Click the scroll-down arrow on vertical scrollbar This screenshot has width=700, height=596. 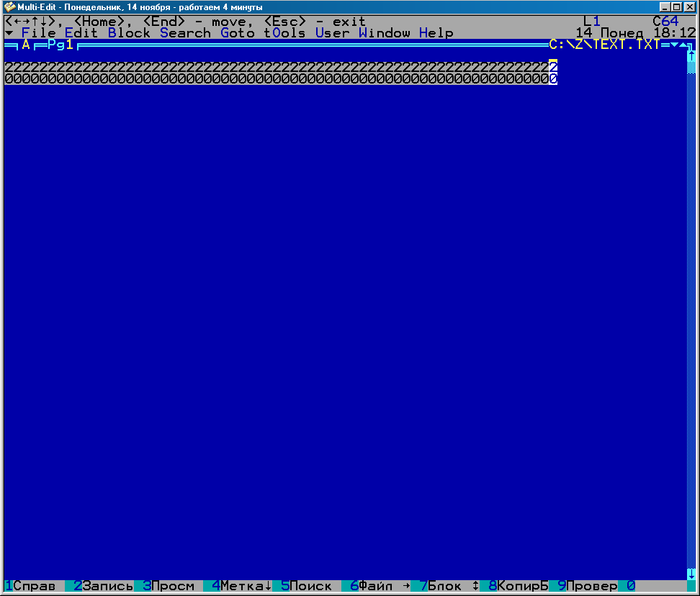point(691,574)
